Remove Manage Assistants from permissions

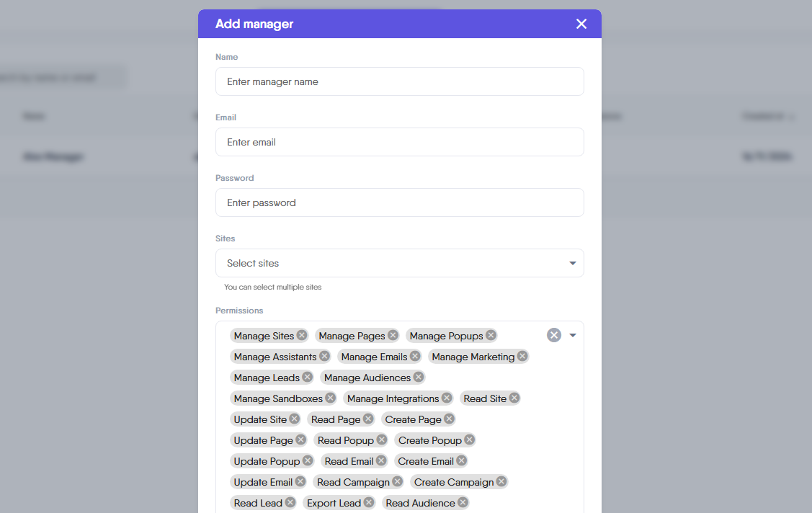pyautogui.click(x=324, y=356)
